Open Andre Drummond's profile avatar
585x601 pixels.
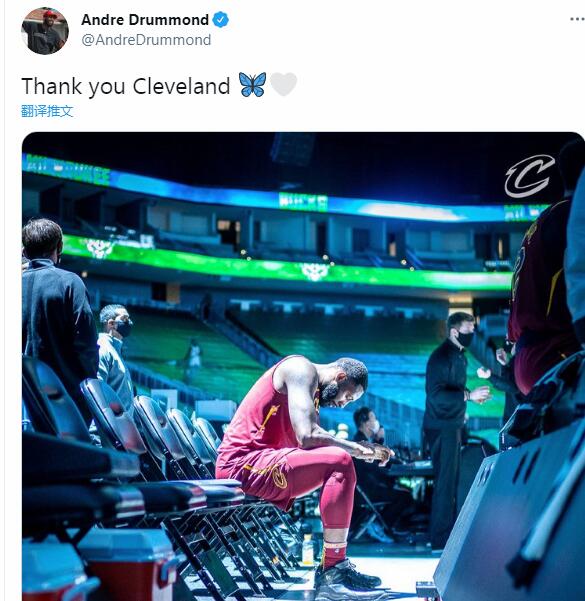(x=45, y=31)
